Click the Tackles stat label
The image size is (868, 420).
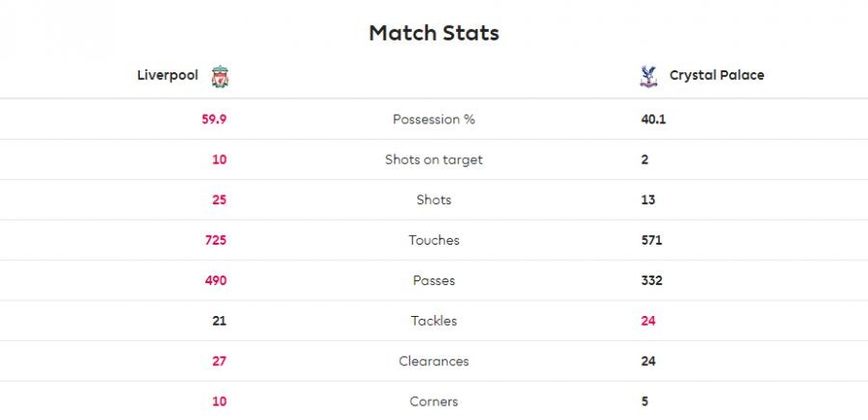coord(434,321)
